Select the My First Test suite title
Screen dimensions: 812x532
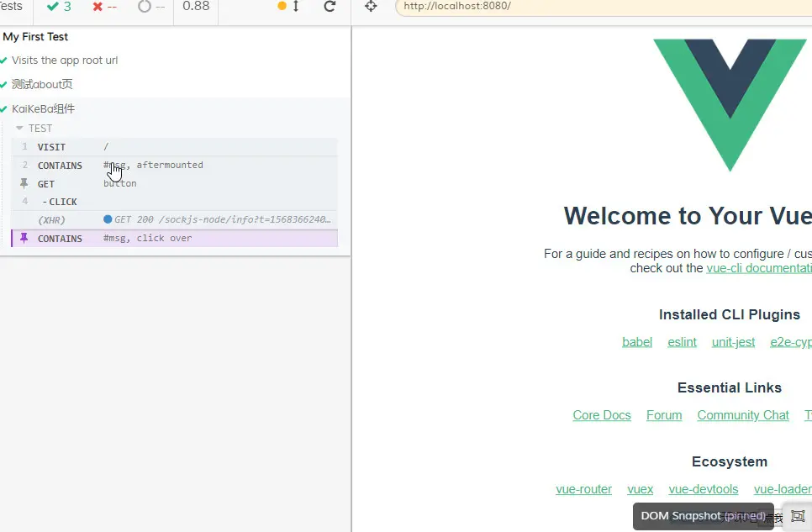(x=35, y=37)
